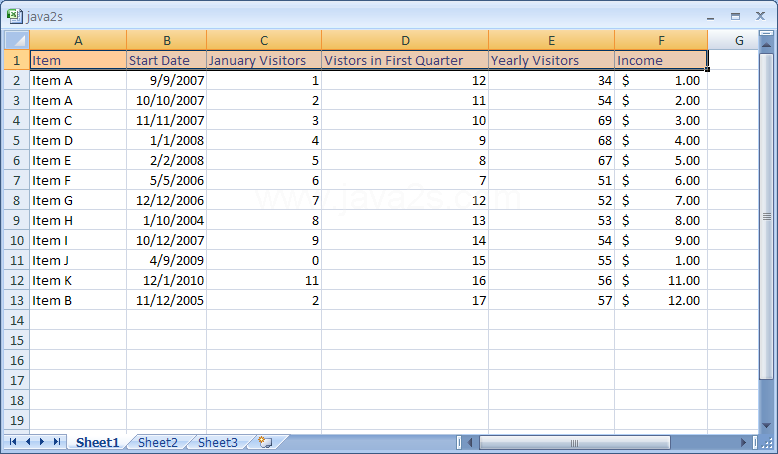Click the Income cell '$ 8.00'
The height and width of the screenshot is (454, 778).
click(x=661, y=220)
